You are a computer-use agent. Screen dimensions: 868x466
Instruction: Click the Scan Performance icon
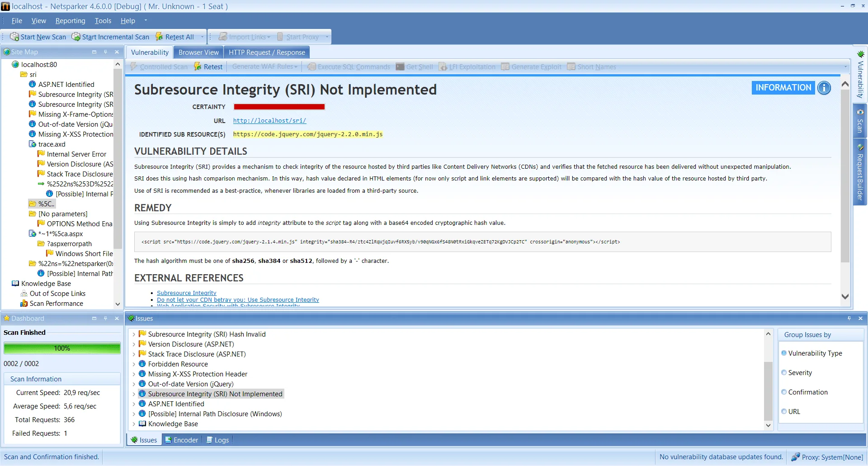[x=24, y=304]
